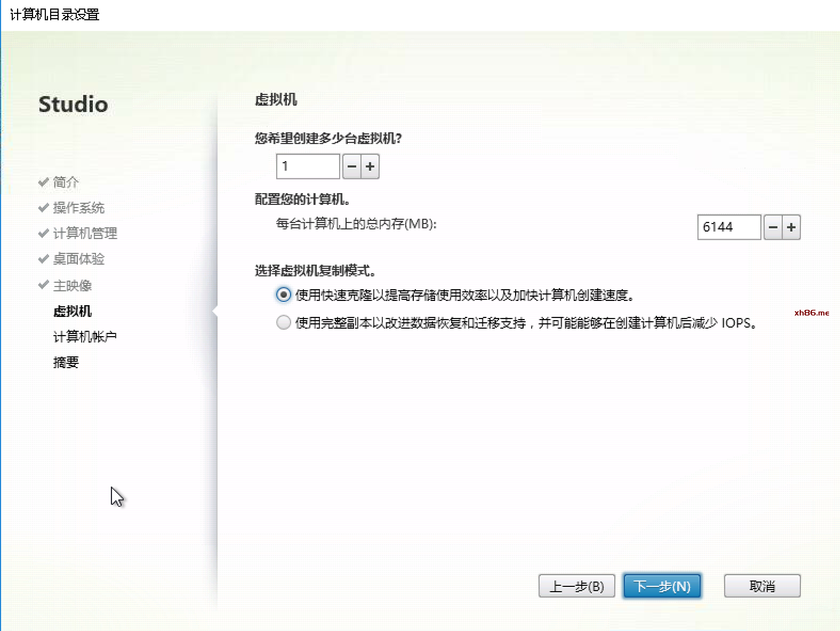This screenshot has width=840, height=631.
Task: Decrease total memory with the minus button
Action: [x=773, y=227]
